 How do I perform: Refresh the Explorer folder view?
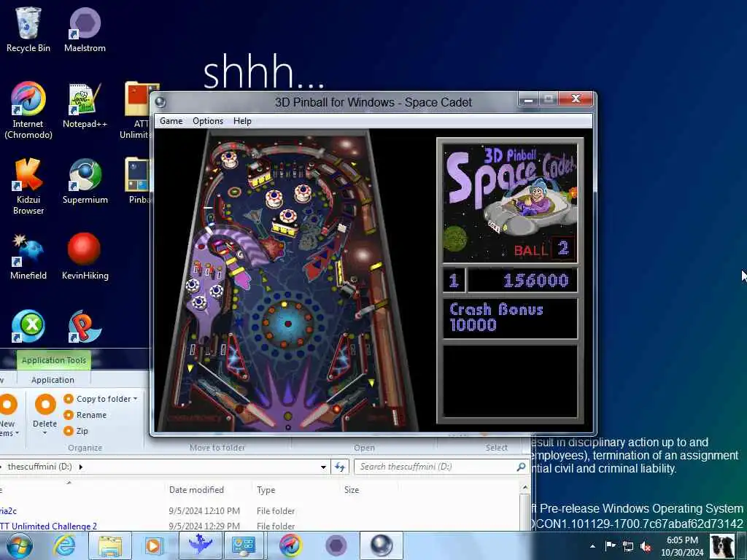click(x=340, y=467)
